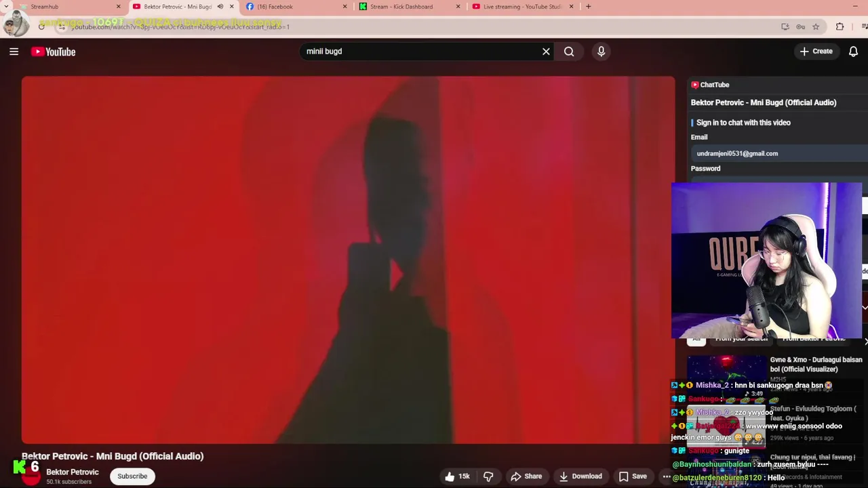Subscribe to Bektor Petrovic

(132, 476)
